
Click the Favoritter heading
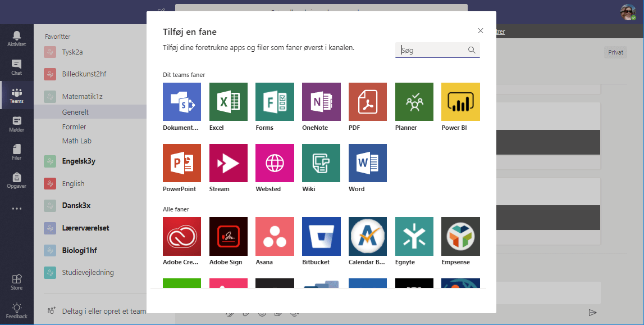coord(57,36)
